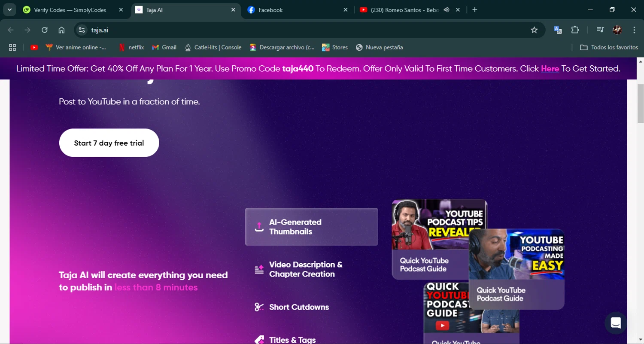Restore down the Chrome window

612,10
